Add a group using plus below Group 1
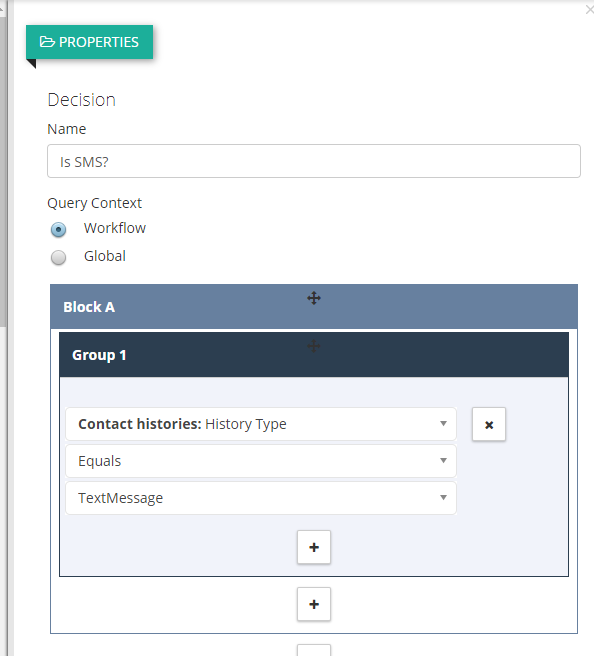The width and height of the screenshot is (594, 656). point(314,604)
